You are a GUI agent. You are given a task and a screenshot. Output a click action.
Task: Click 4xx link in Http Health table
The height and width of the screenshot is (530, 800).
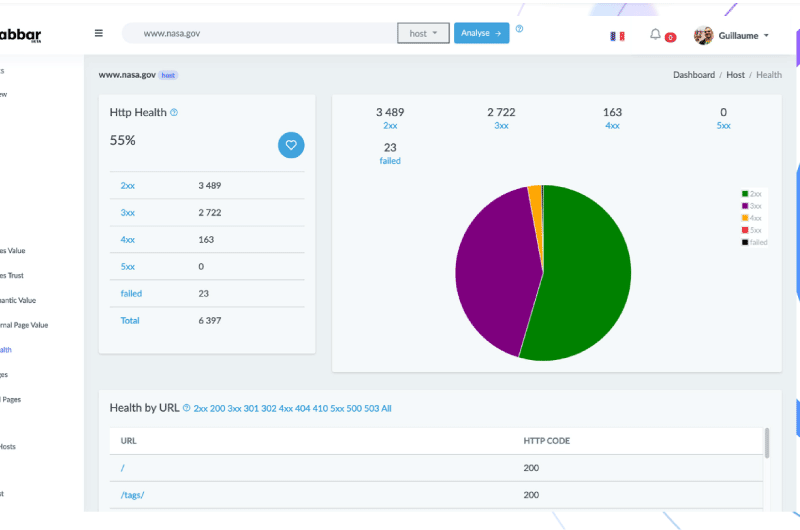click(128, 240)
